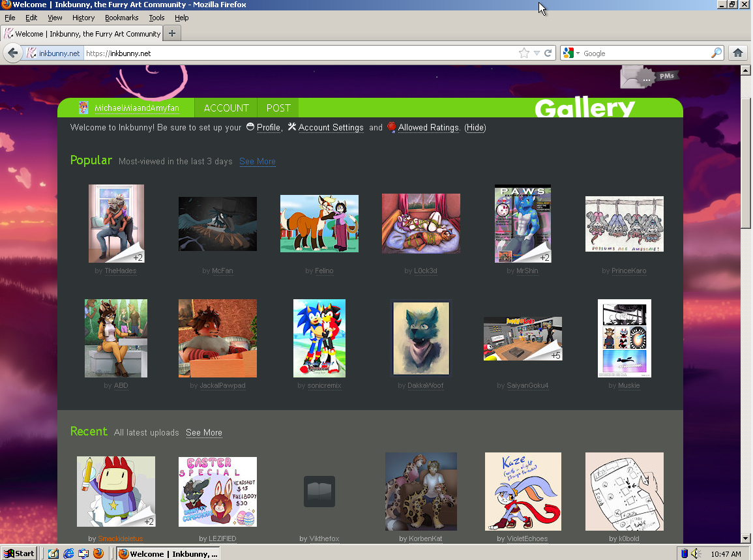Open the Edit menu
Screen dimensions: 753x560
tap(31, 18)
